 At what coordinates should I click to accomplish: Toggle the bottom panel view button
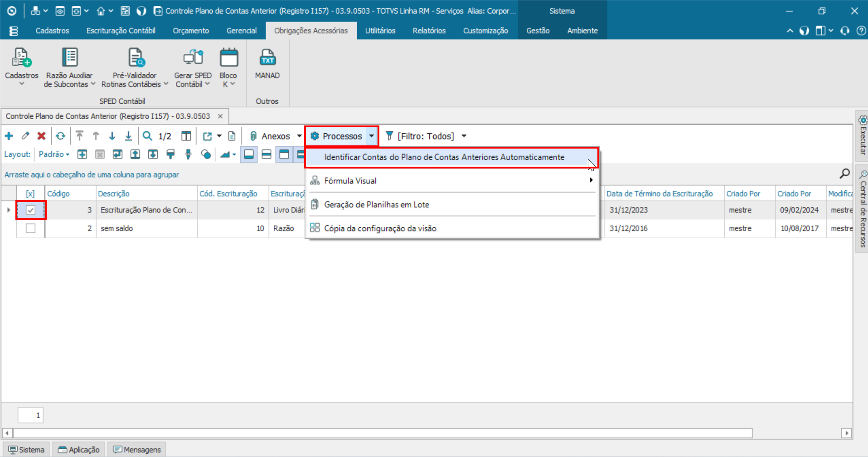249,154
